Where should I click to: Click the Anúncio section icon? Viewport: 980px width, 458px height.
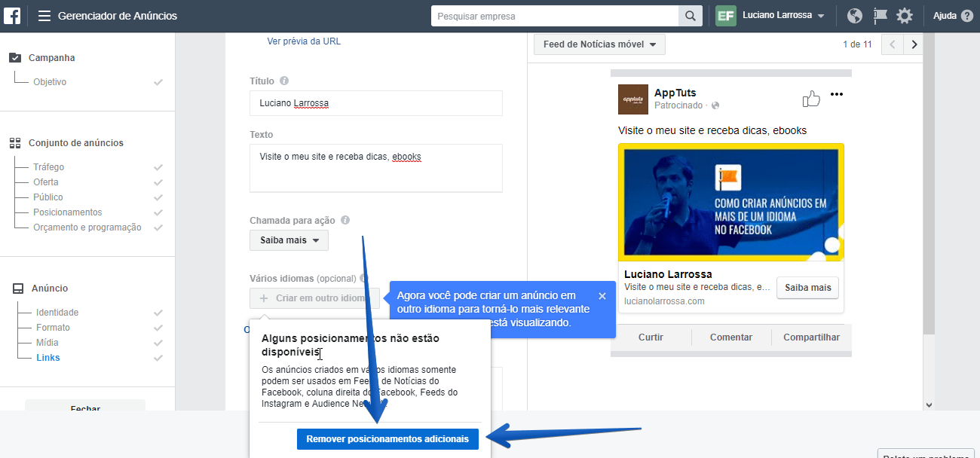(18, 289)
